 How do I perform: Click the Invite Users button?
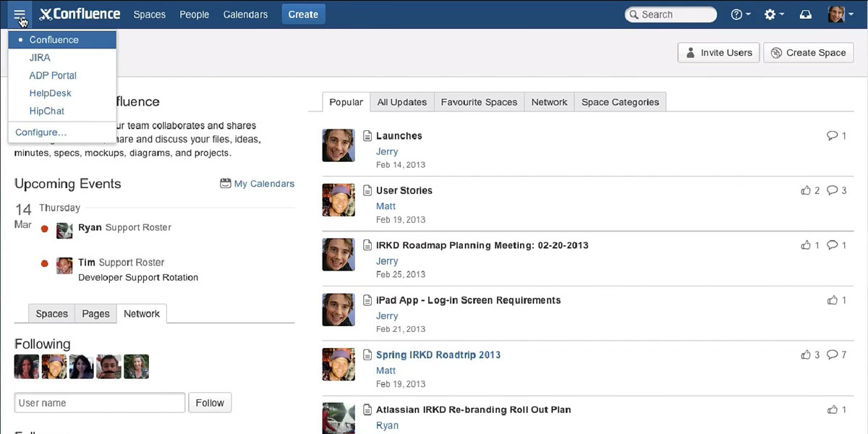[x=718, y=53]
